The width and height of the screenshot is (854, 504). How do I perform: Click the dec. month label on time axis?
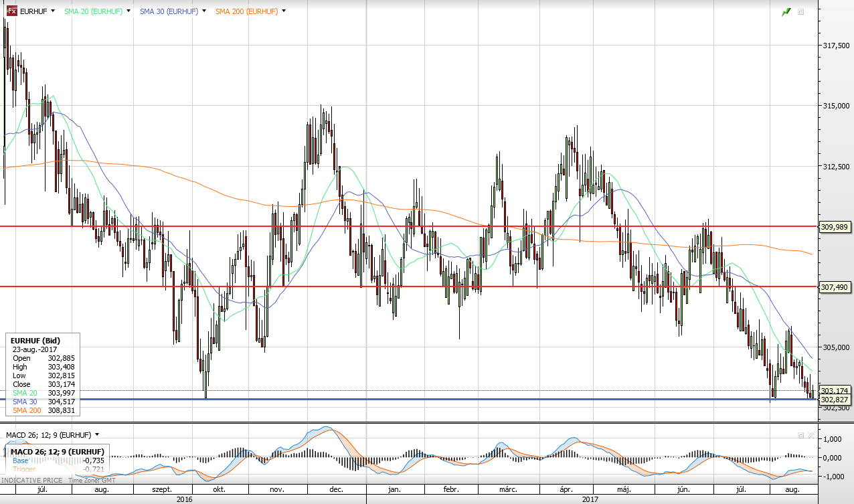coord(337,490)
